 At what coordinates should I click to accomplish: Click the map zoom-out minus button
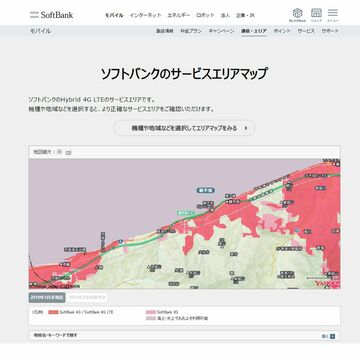(x=68, y=152)
